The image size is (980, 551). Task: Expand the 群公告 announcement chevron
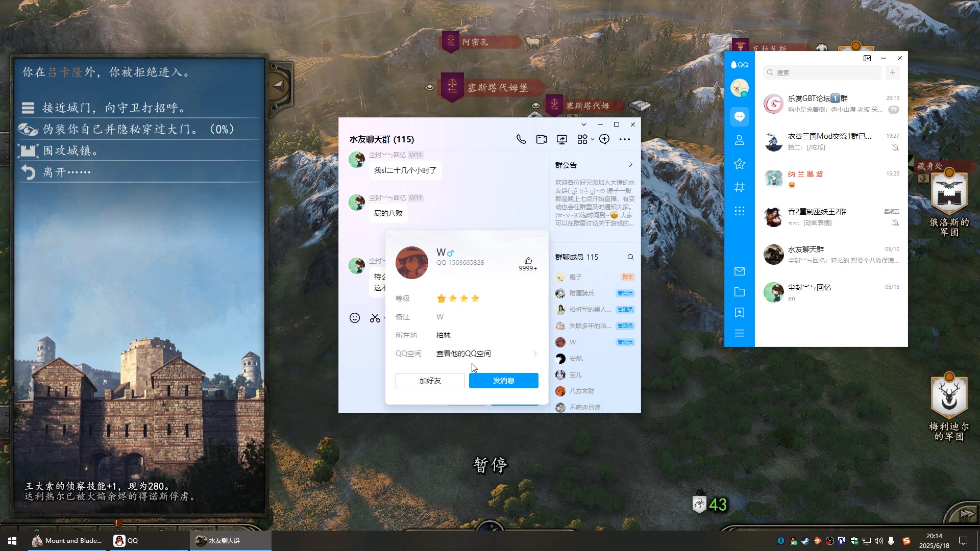click(631, 164)
